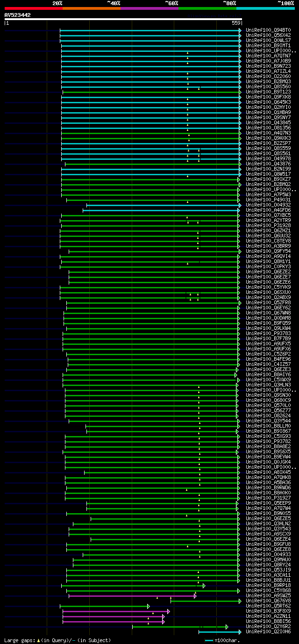Select label UniRef100_A4GFD6

[x=268, y=210]
